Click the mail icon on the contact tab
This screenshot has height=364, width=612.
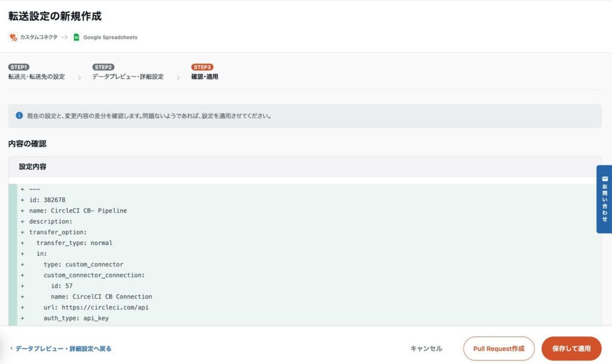(x=605, y=179)
